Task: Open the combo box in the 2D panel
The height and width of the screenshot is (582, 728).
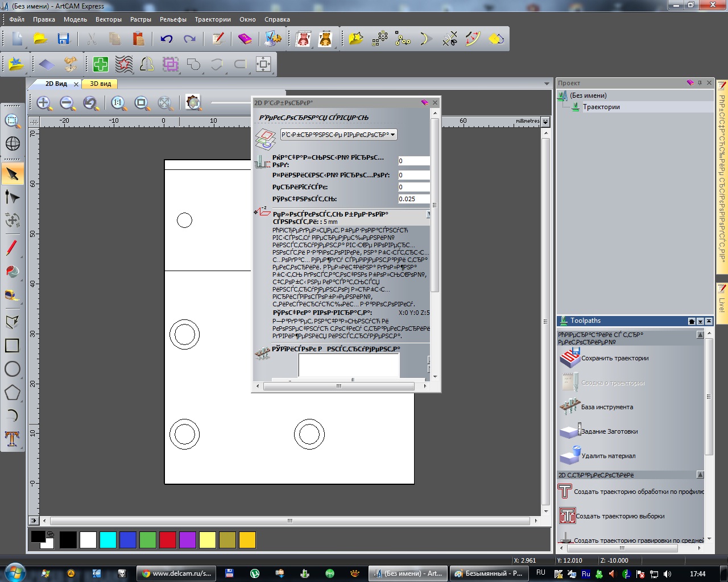Action: (338, 135)
